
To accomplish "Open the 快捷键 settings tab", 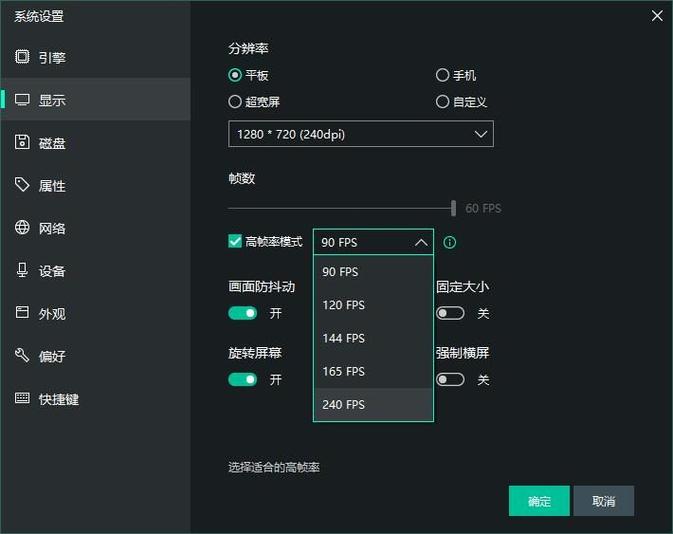I will 96,398.
